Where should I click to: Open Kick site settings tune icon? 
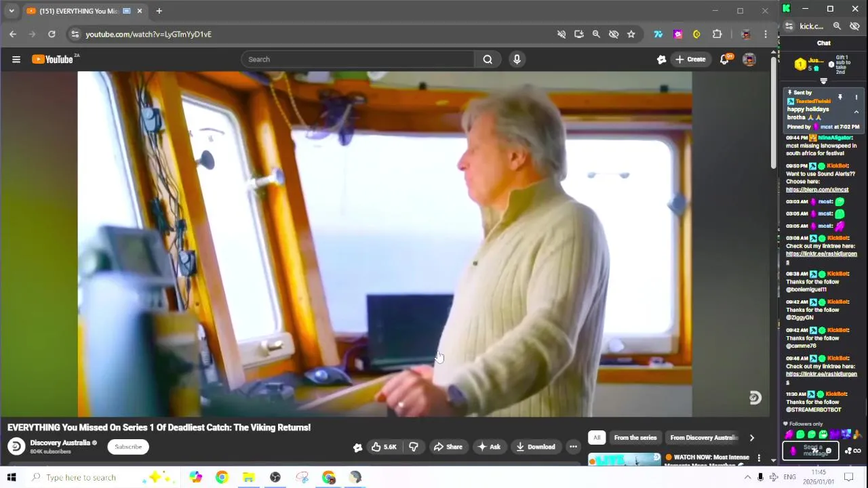pyautogui.click(x=789, y=26)
